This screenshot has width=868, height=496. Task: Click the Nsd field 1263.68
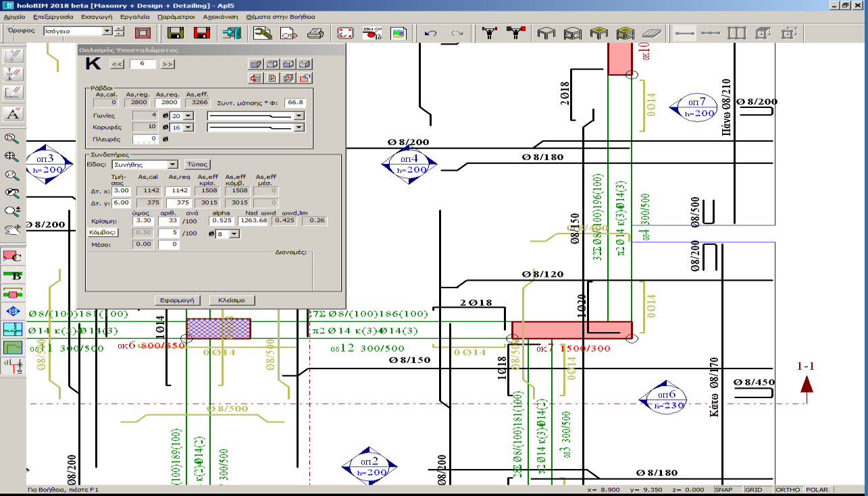click(x=254, y=221)
